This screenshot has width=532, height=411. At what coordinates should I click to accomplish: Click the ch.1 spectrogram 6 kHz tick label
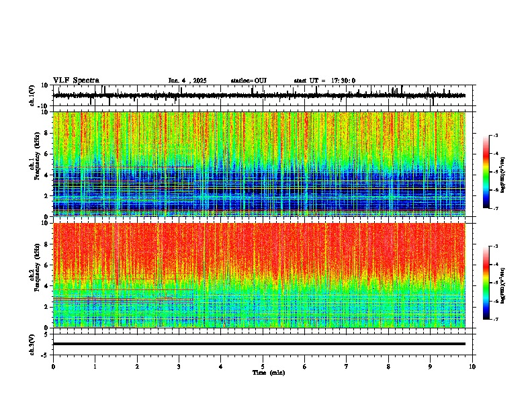47,154
